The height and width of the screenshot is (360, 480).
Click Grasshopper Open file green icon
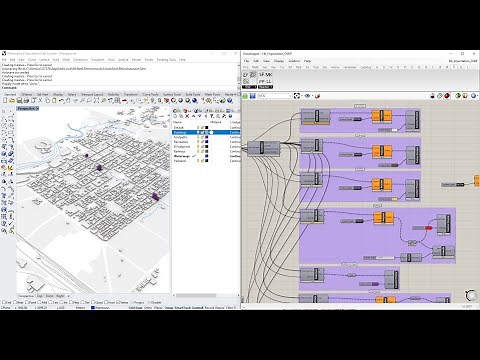pyautogui.click(x=245, y=96)
